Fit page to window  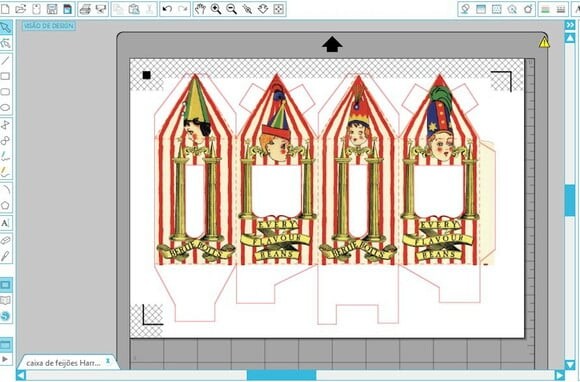[x=278, y=9]
